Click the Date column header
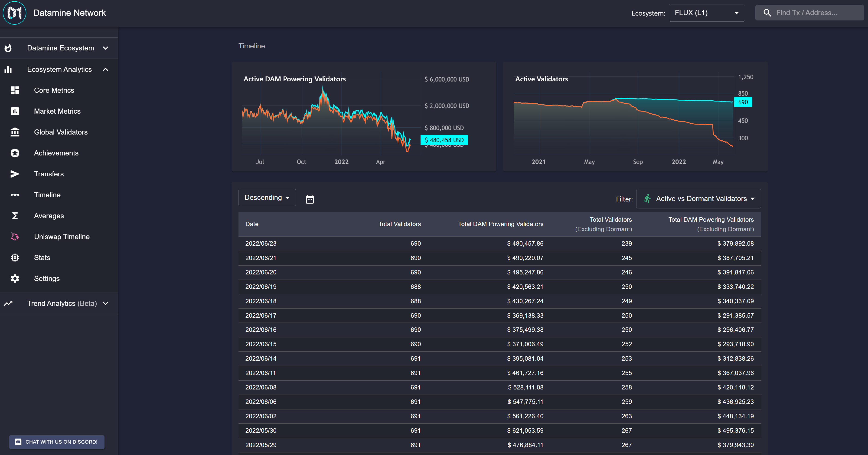 252,224
